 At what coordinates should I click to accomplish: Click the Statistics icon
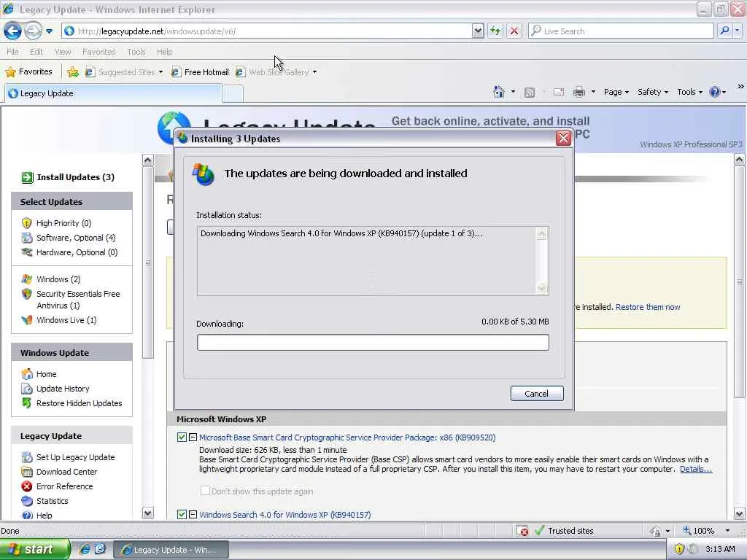coord(27,501)
